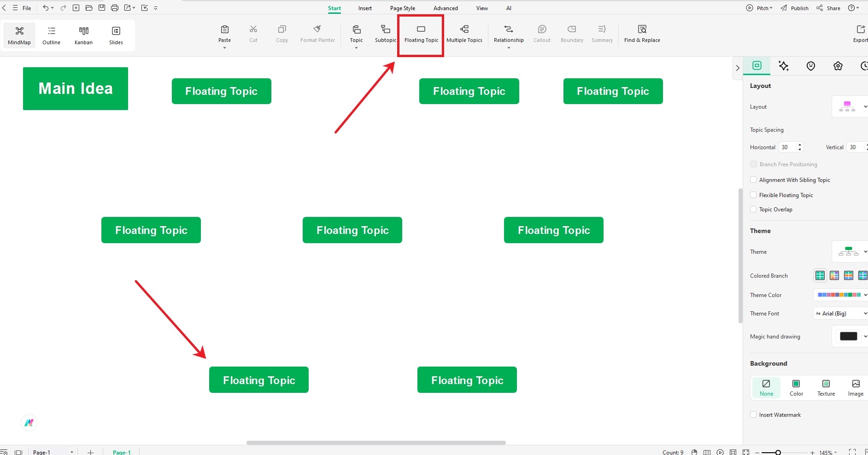The width and height of the screenshot is (868, 455).
Task: Select the first Colored Branch style swatch
Action: 820,275
